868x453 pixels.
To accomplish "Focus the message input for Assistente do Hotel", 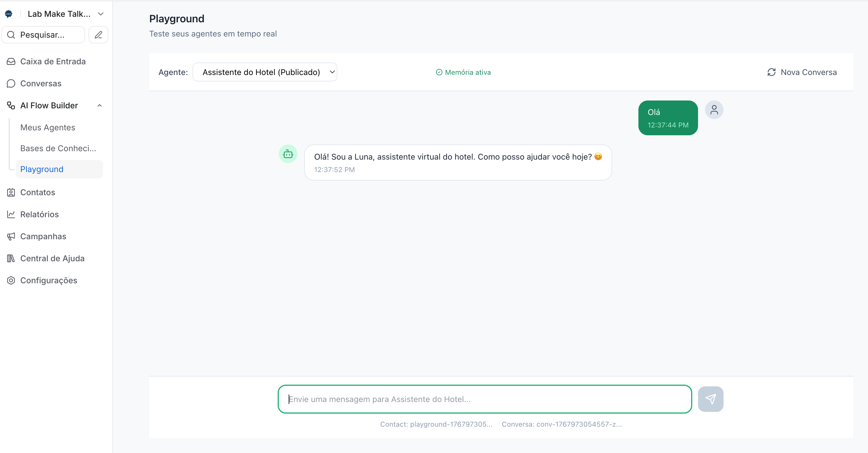I will point(484,399).
